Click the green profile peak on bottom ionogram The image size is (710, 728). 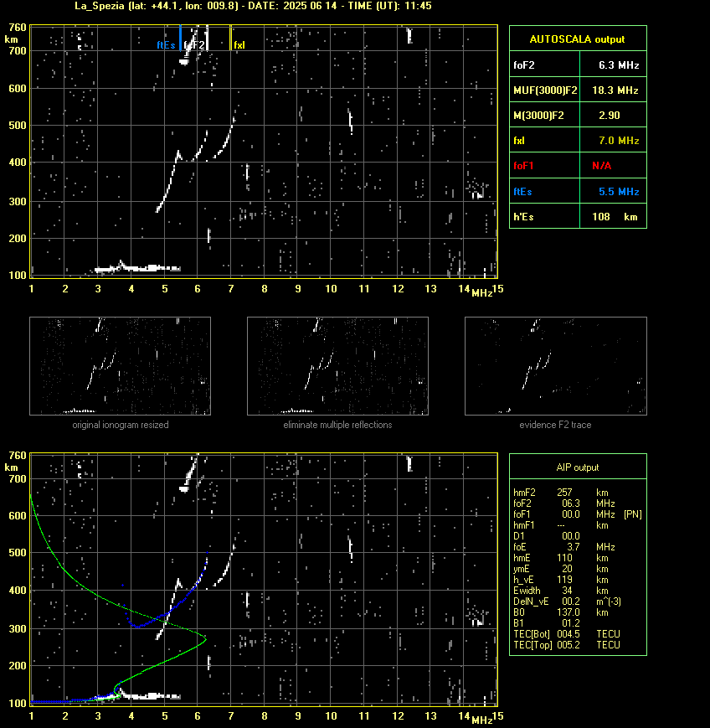point(204,639)
